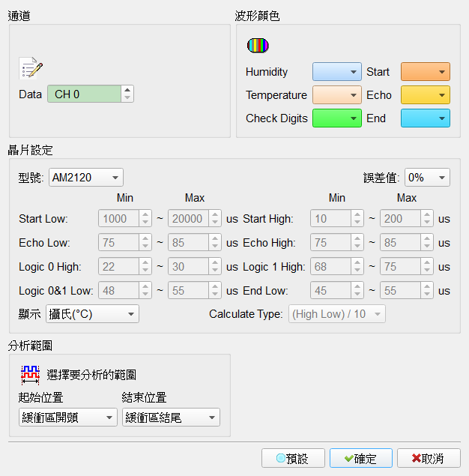Click the Start Low Min stepper arrows
This screenshot has width=469, height=476.
145,218
